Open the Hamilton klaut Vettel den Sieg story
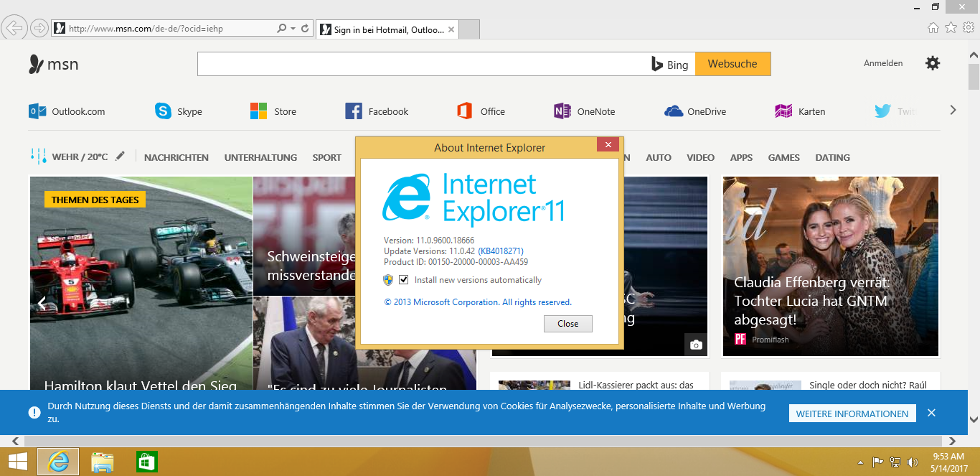 141,386
